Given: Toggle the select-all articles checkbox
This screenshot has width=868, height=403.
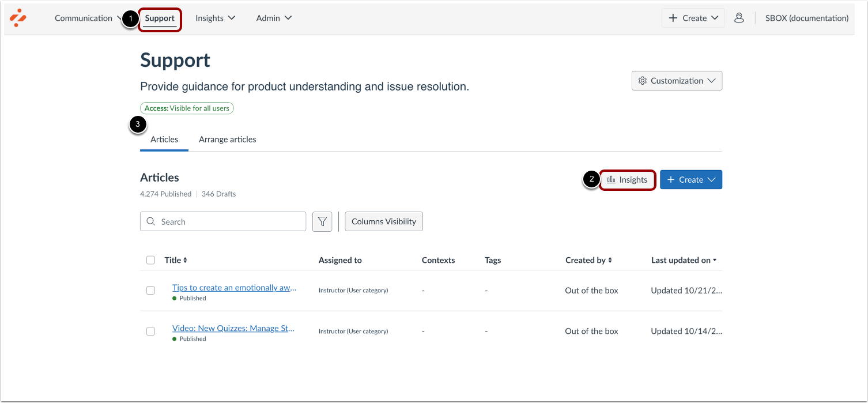Looking at the screenshot, I should tap(150, 260).
